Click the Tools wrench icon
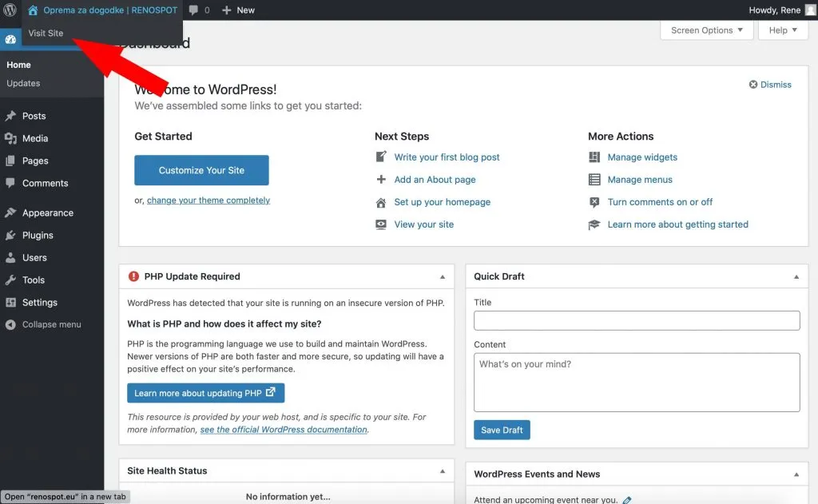Image resolution: width=818 pixels, height=504 pixels. click(x=10, y=280)
